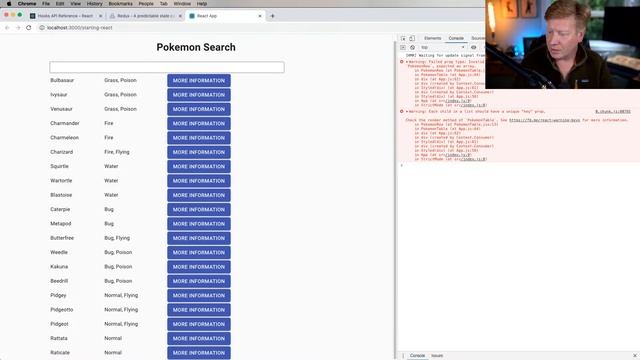This screenshot has width=640, height=360.
Task: Click More Information for Bulbasaur
Action: pos(199,80)
